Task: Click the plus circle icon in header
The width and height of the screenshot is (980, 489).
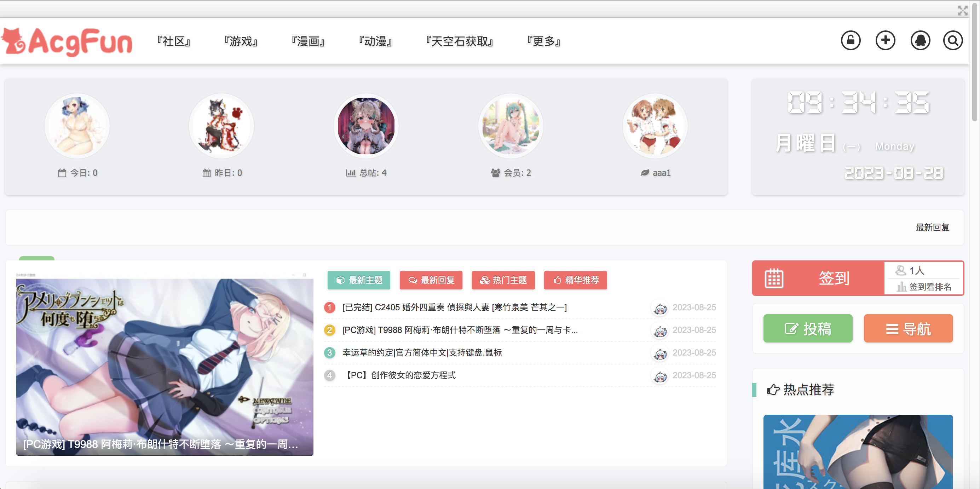Action: (885, 41)
